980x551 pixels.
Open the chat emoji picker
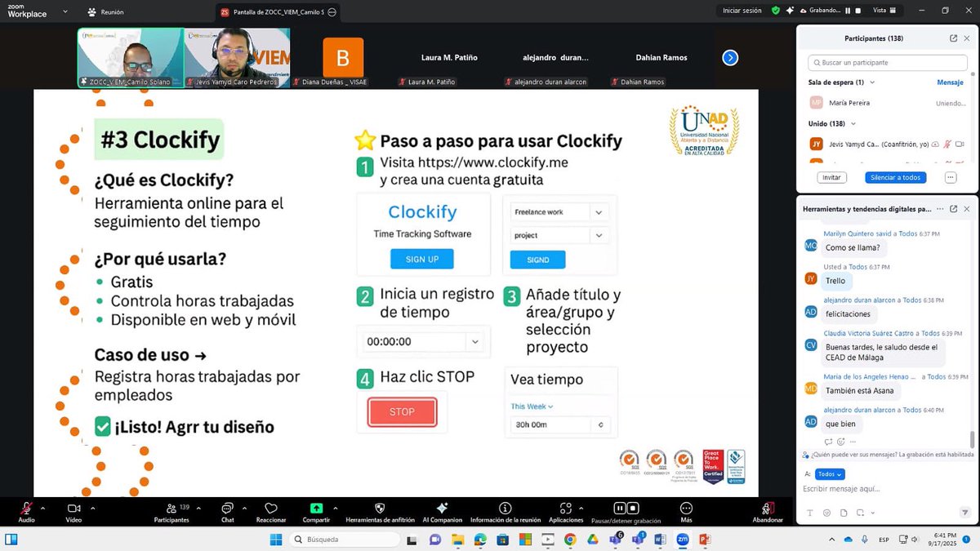[x=826, y=513]
